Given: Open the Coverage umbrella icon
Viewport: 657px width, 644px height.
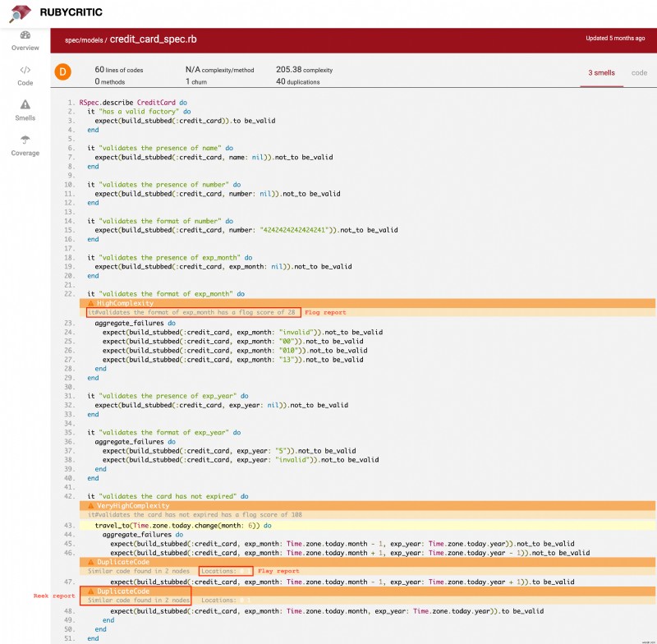Looking at the screenshot, I should click(x=25, y=140).
